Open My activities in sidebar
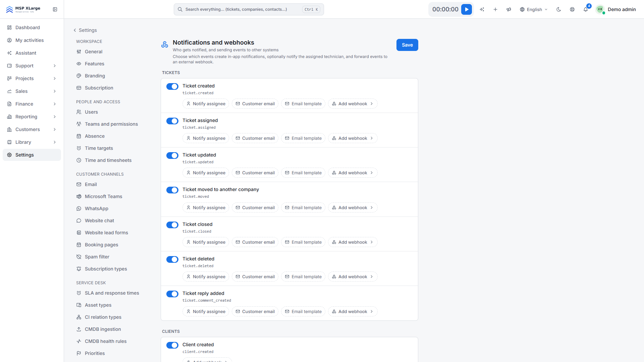The image size is (644, 362). coord(32,40)
